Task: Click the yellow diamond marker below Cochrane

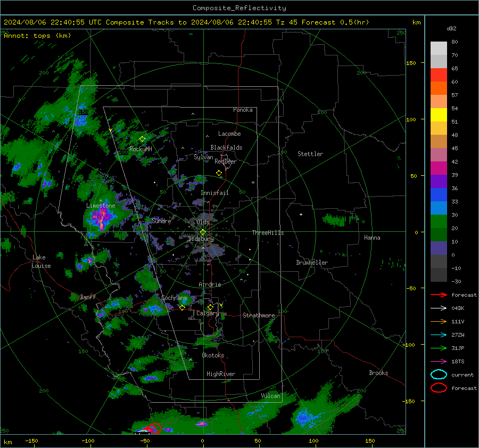Action: click(182, 308)
